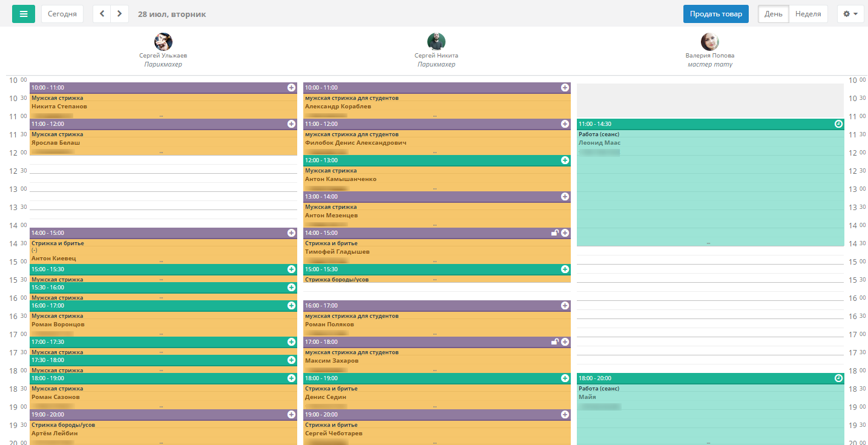Viewport: 868px width, 445px height.
Task: Click Продать товар button
Action: tap(716, 14)
